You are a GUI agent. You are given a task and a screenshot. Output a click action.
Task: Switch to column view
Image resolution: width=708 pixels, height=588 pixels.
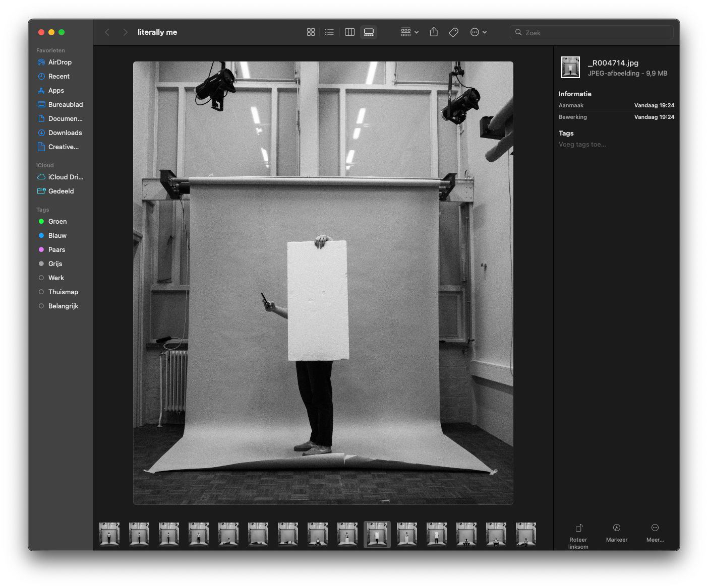pyautogui.click(x=349, y=32)
